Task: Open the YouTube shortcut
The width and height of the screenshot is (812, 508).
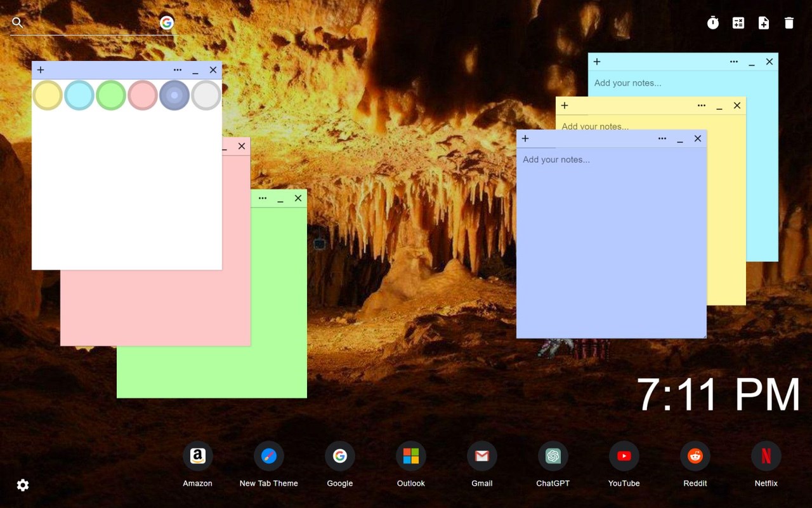Action: tap(624, 464)
